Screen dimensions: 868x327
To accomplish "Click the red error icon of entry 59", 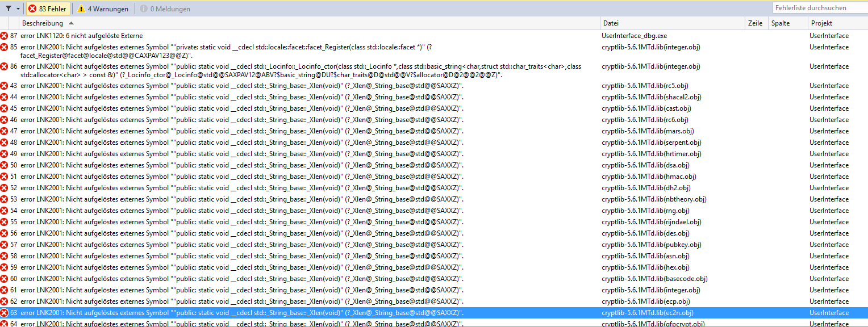I will pos(5,267).
